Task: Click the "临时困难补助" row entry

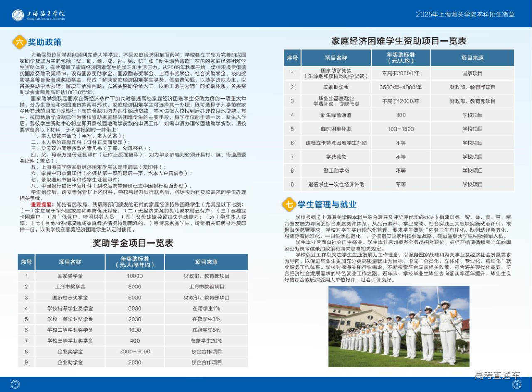Action: coord(336,129)
